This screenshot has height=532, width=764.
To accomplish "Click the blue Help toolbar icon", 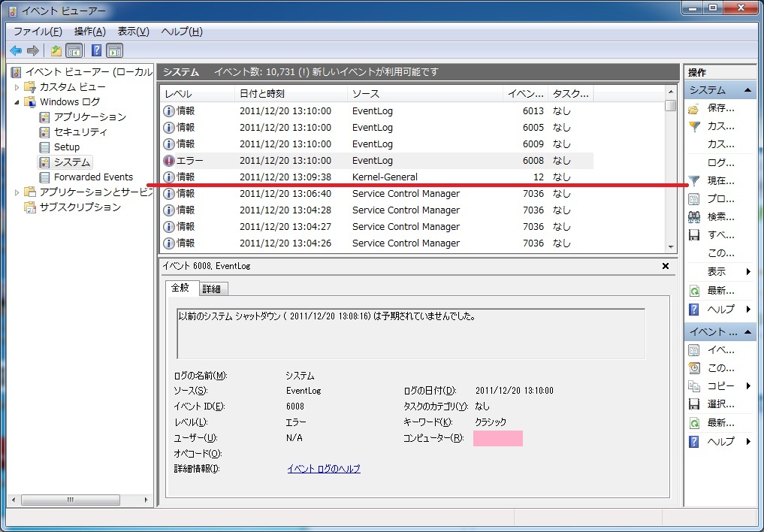I will 96,50.
